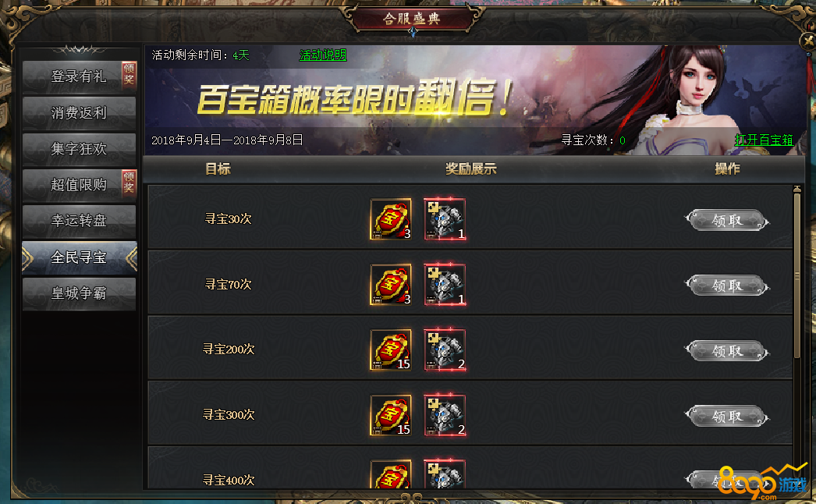Open the 幸运转盘 tab
Screen dimensions: 816x504
coord(79,221)
